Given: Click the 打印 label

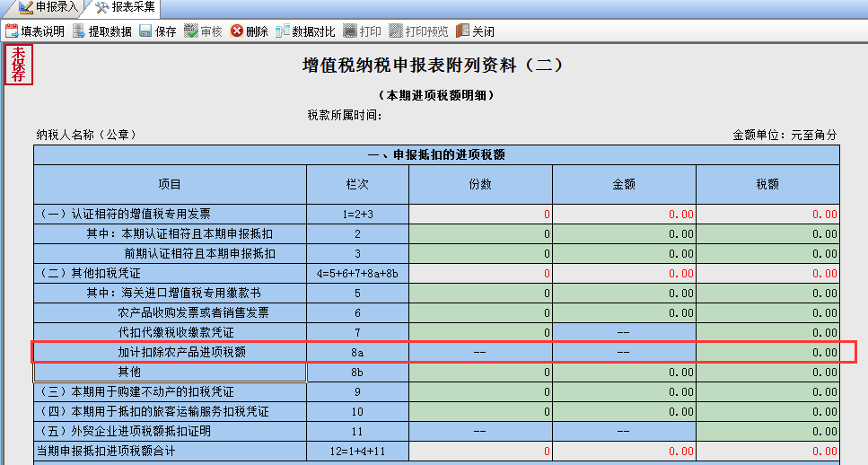Looking at the screenshot, I should click(x=371, y=31).
